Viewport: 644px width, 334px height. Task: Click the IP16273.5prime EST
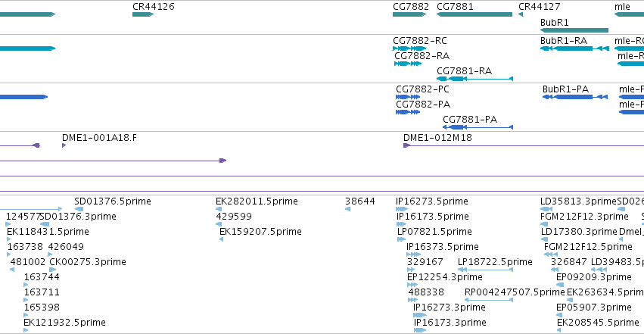(402, 209)
